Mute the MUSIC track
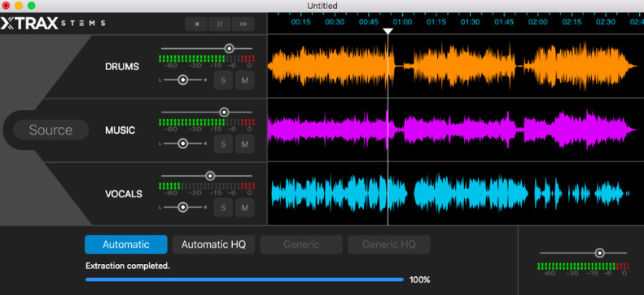644x295 pixels. coord(245,143)
